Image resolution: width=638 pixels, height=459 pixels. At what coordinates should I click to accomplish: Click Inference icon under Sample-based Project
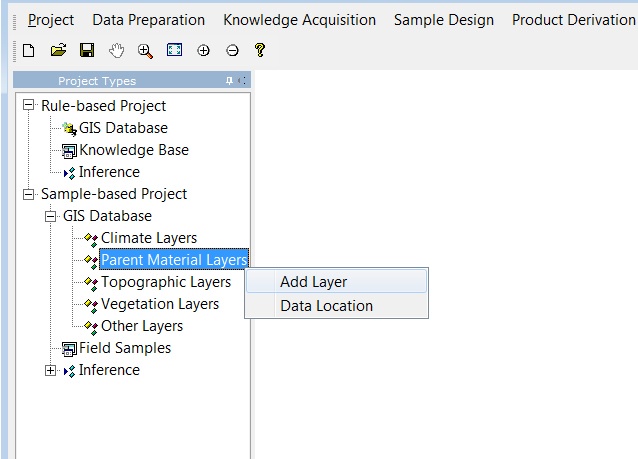click(70, 371)
